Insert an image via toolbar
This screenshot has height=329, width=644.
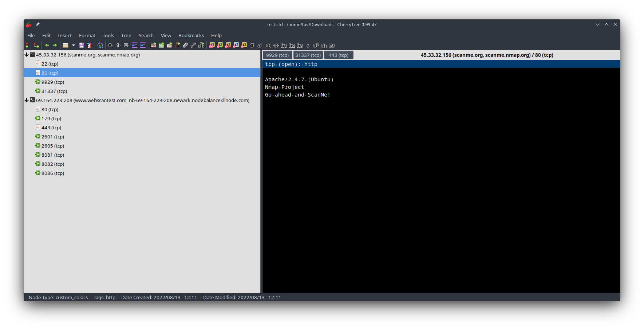click(x=153, y=45)
